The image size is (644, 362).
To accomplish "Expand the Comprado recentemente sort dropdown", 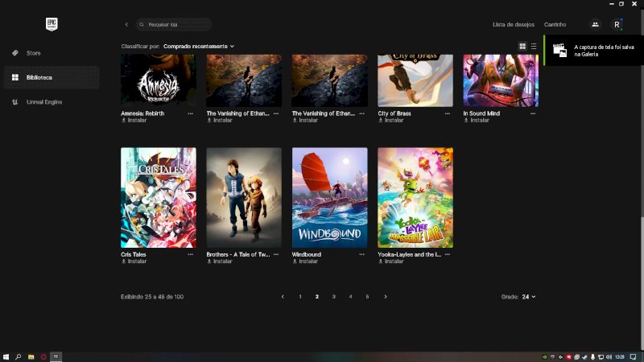I will click(x=199, y=47).
